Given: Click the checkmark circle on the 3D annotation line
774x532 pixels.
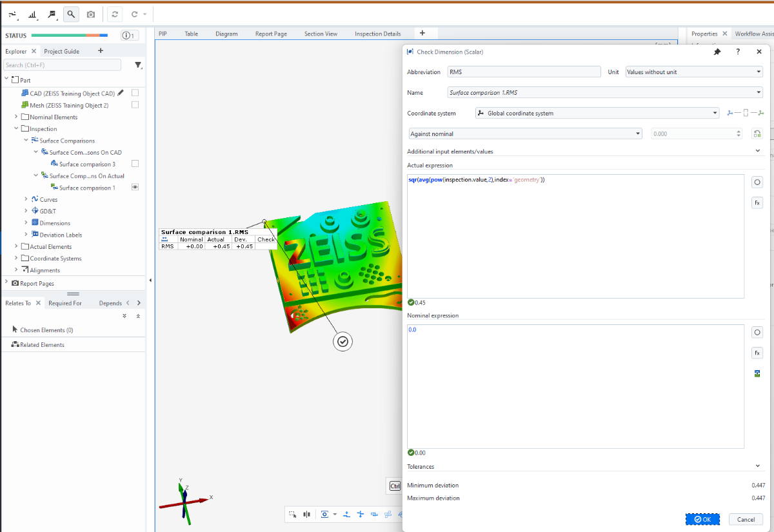Looking at the screenshot, I should point(343,342).
